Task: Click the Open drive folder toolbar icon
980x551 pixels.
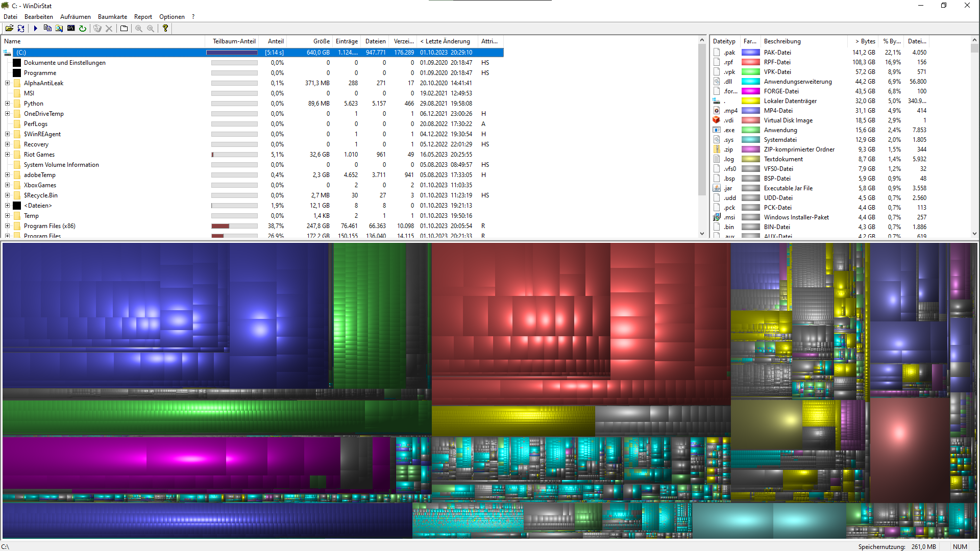Action: 9,29
